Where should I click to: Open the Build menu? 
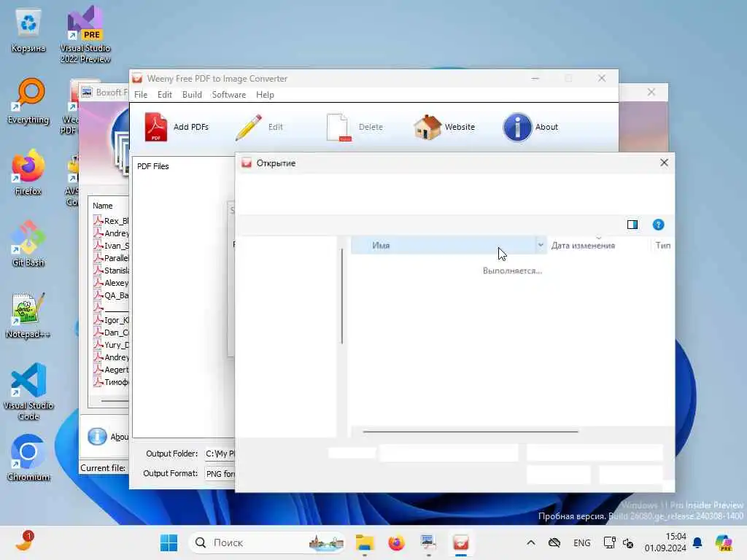[x=192, y=95]
